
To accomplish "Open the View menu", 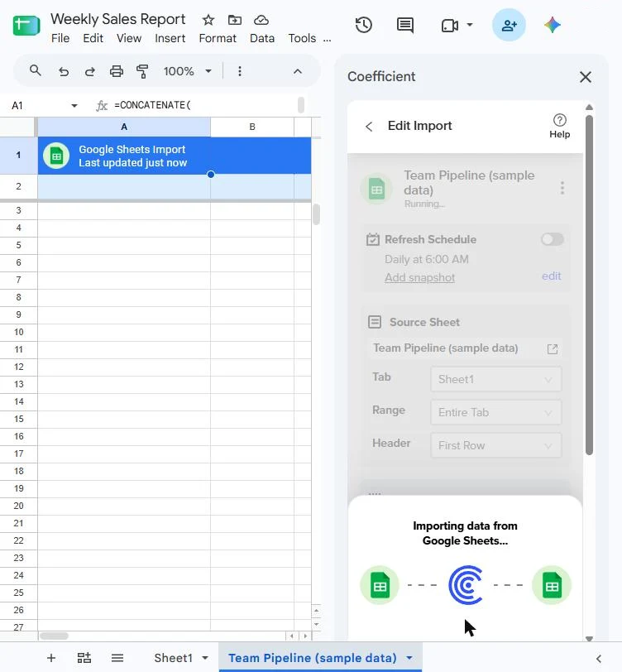I will tap(129, 38).
